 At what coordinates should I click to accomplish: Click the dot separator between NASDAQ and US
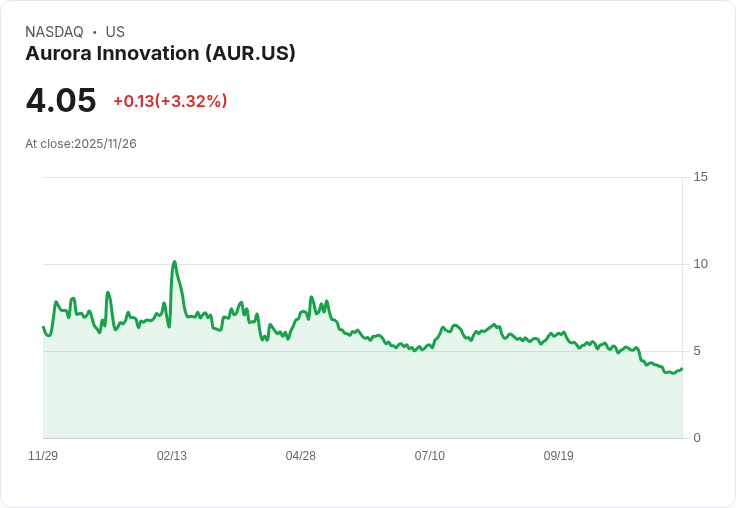pos(94,32)
